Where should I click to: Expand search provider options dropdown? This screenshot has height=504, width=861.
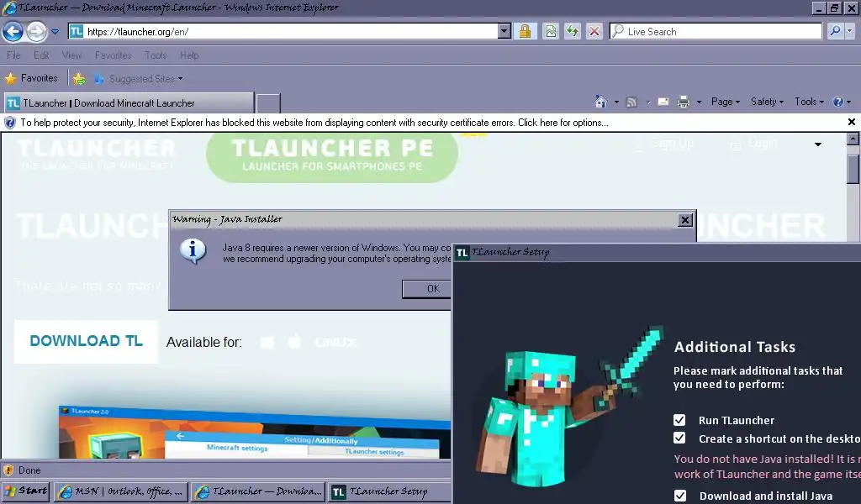(x=849, y=31)
